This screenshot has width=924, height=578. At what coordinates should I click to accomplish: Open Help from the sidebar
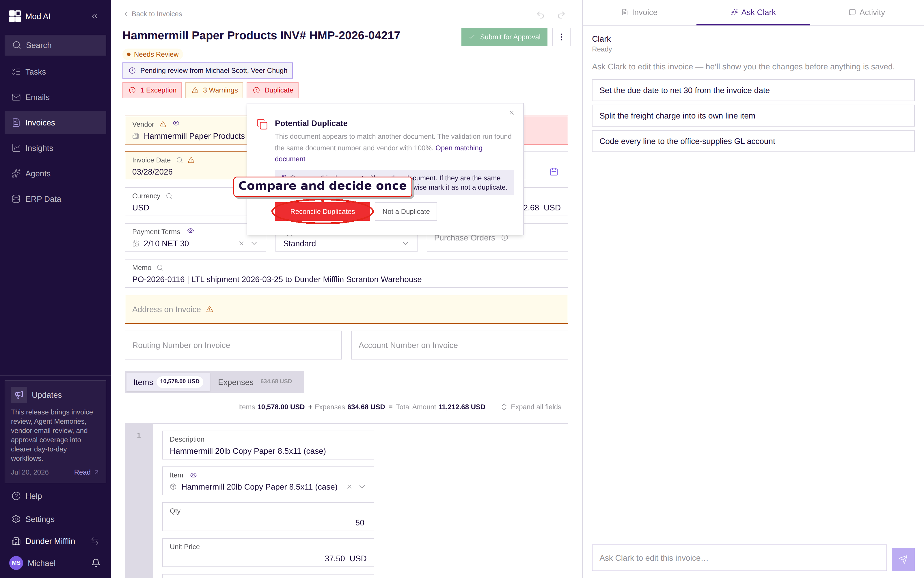click(55, 496)
